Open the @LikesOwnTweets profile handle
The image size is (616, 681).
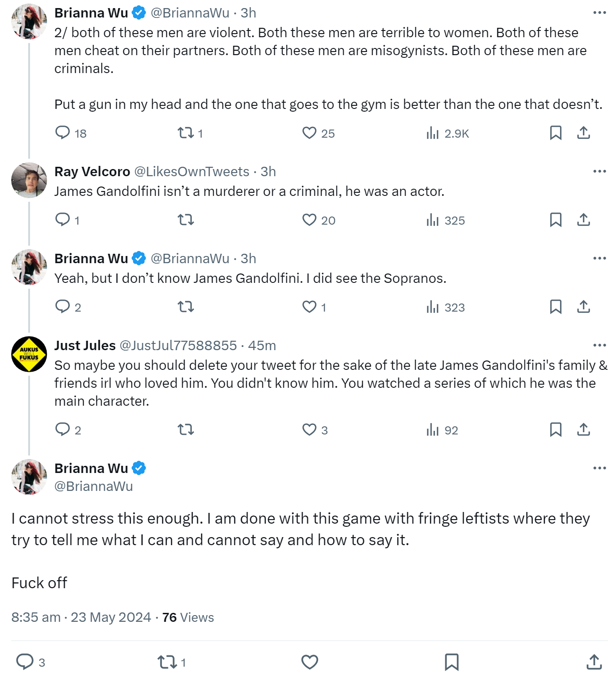192,171
